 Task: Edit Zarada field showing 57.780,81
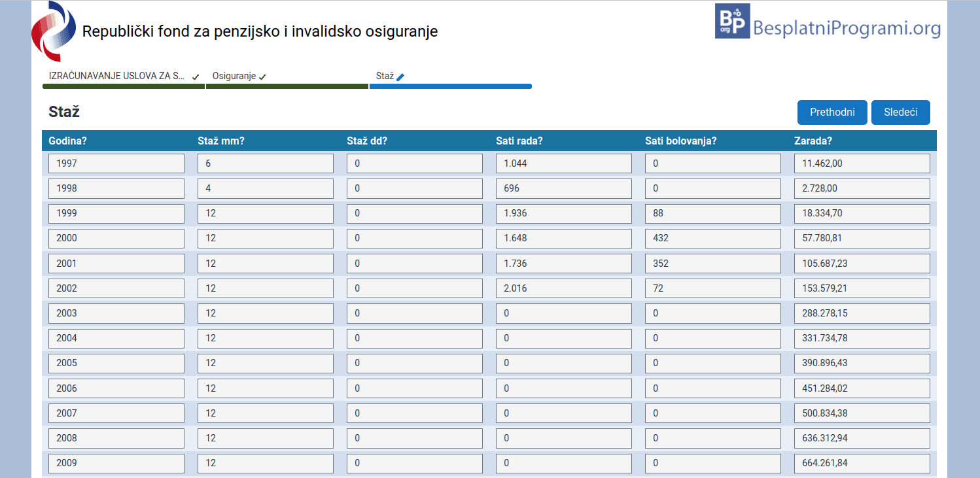[x=862, y=238]
